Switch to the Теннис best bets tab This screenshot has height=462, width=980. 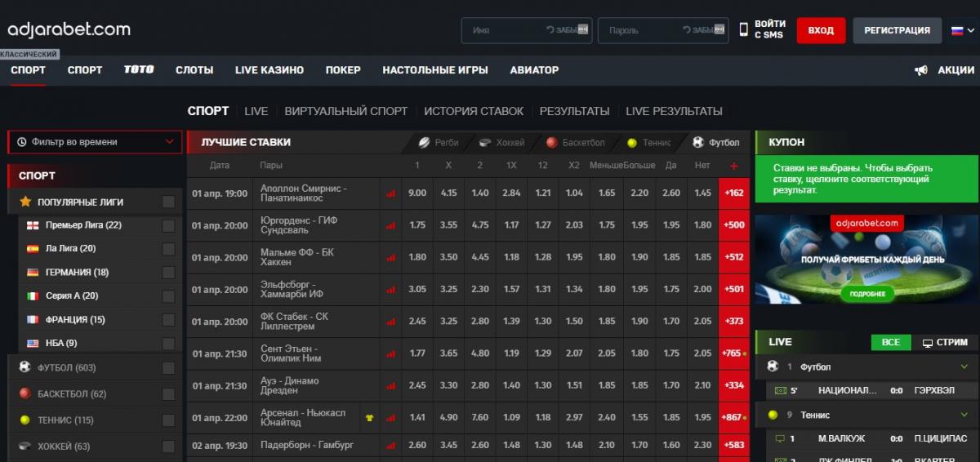[x=648, y=142]
